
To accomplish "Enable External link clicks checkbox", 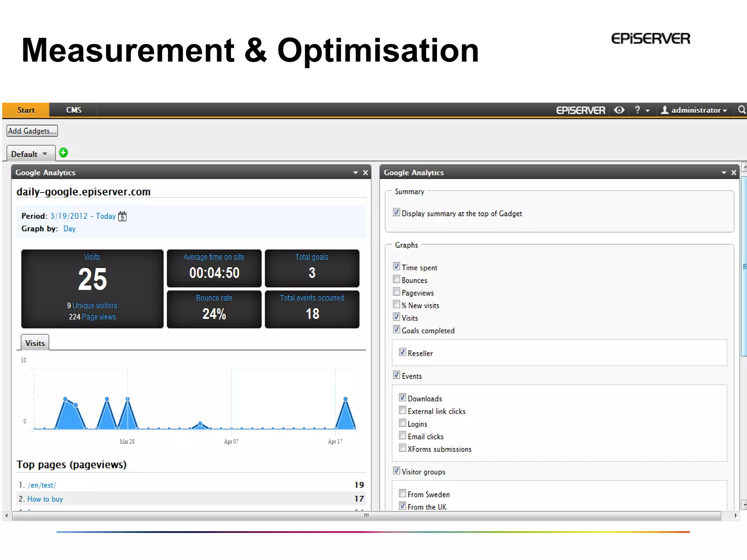I will click(x=402, y=410).
